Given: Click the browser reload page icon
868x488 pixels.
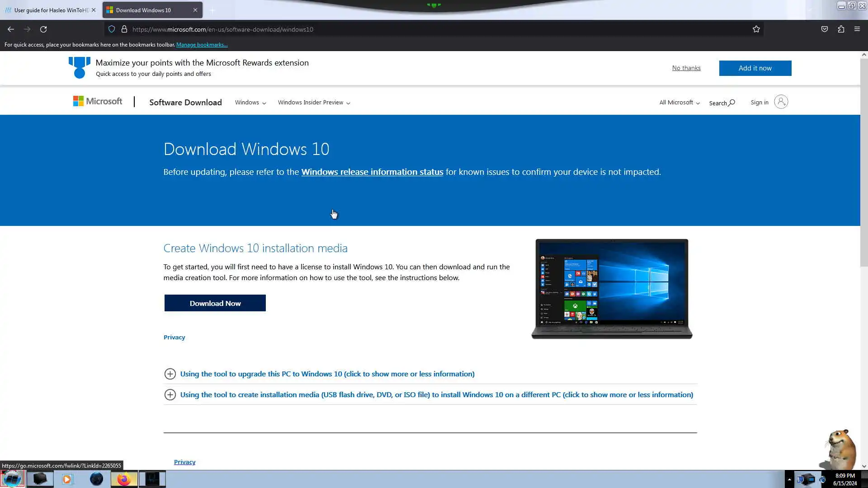Looking at the screenshot, I should (x=43, y=29).
